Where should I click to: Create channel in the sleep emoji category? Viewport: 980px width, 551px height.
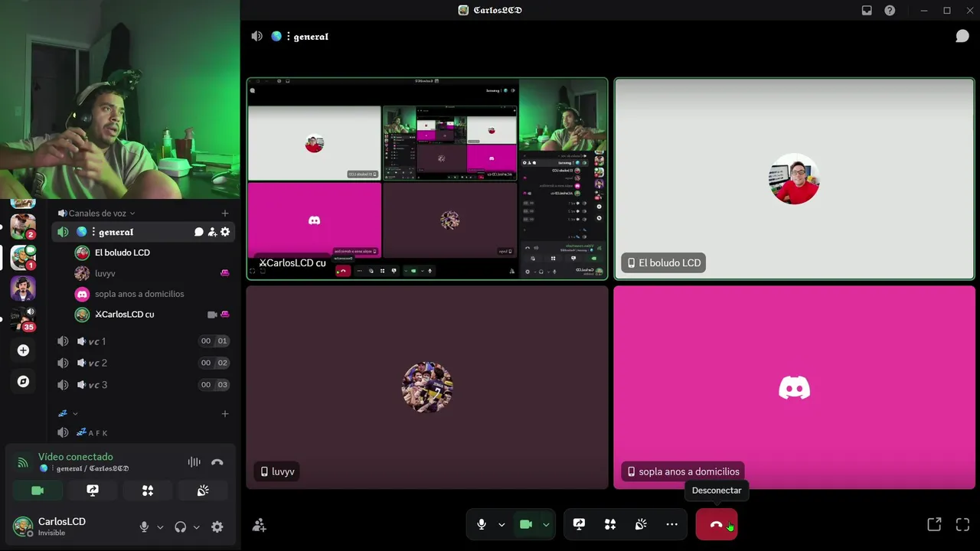[225, 414]
